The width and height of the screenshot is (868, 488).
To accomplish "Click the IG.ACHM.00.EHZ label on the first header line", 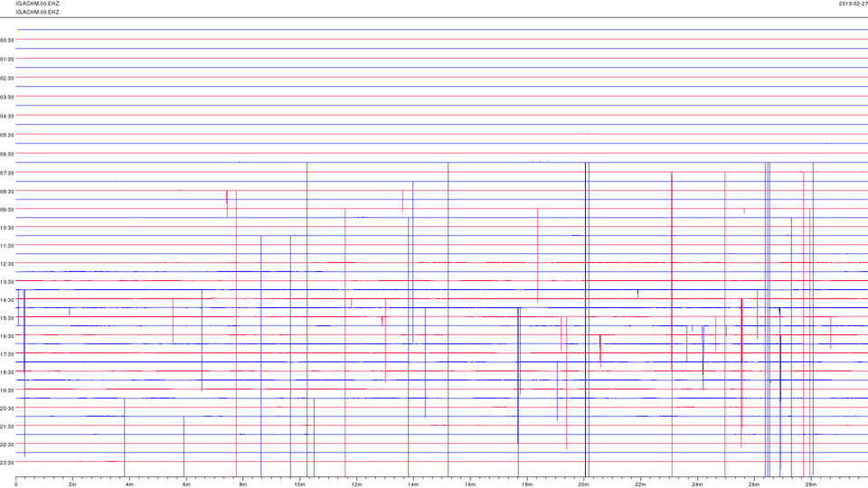I will (x=38, y=4).
